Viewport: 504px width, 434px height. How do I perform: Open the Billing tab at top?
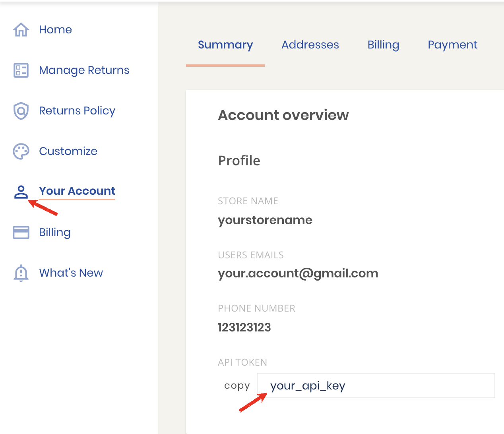[x=383, y=45]
